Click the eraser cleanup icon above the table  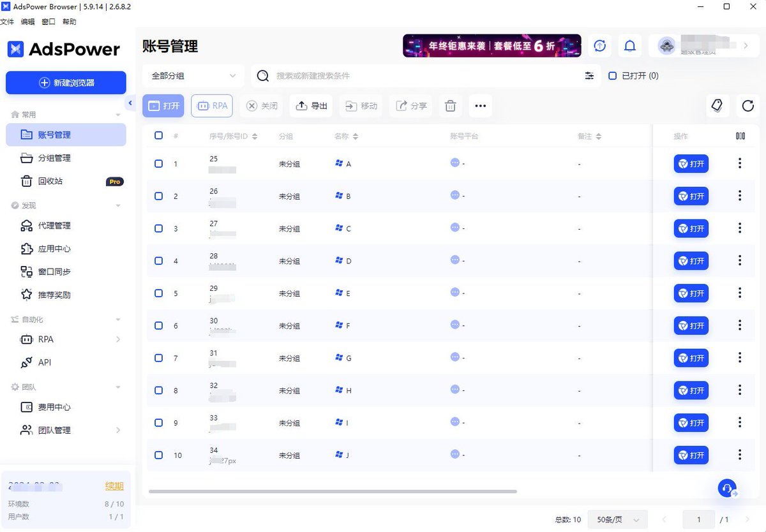(x=717, y=105)
